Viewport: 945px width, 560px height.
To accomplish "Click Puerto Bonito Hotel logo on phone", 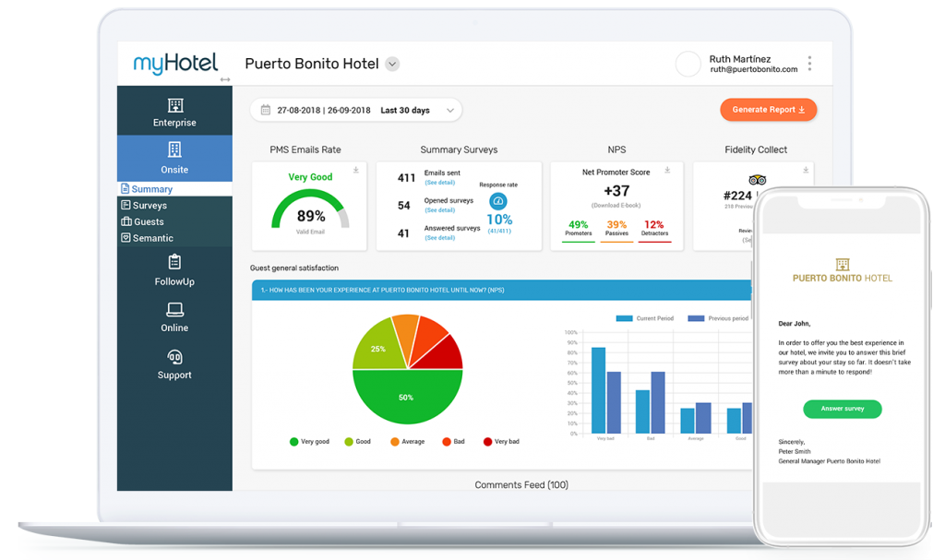I will point(843,270).
